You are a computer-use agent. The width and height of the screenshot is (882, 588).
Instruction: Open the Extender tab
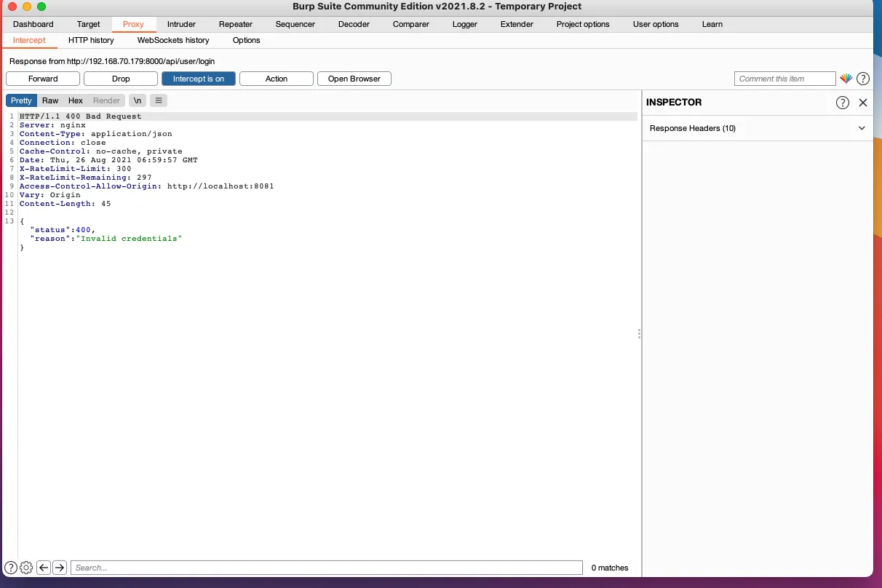point(517,24)
